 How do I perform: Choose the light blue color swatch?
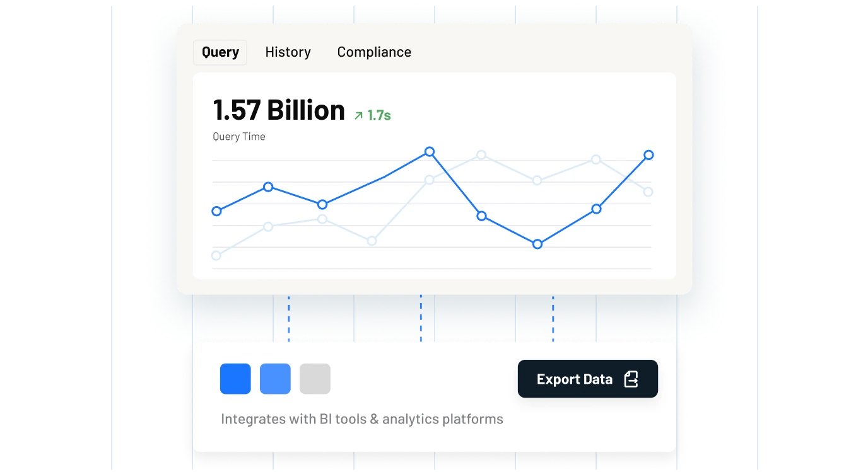pyautogui.click(x=275, y=379)
